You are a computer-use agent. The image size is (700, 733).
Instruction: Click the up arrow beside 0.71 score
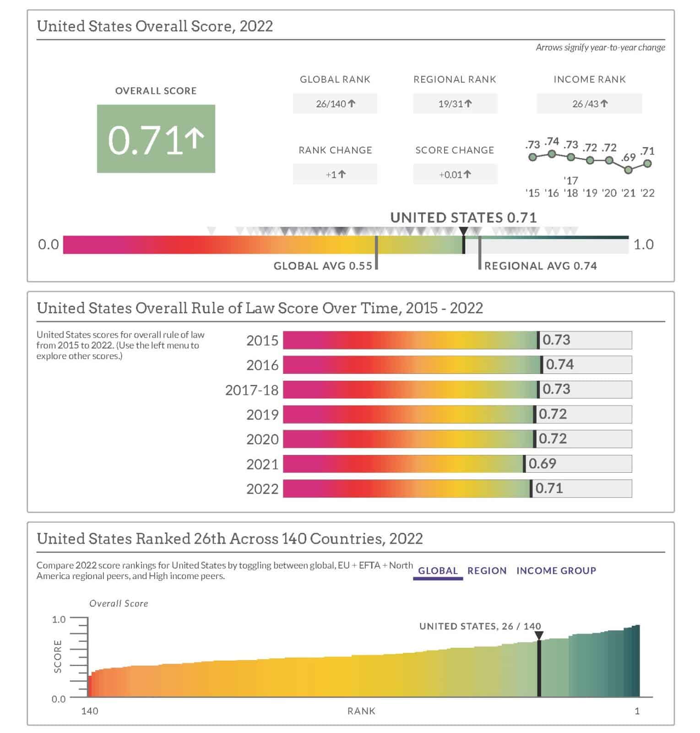click(x=195, y=138)
